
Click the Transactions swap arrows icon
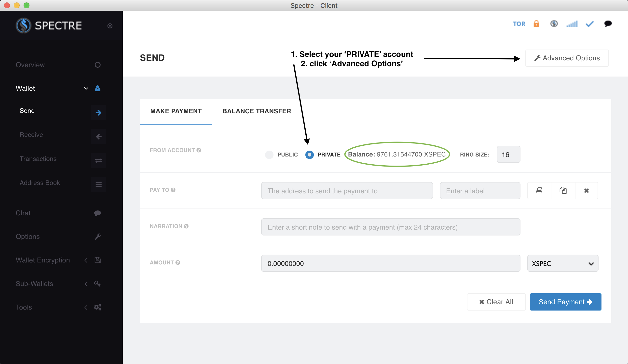[98, 161]
